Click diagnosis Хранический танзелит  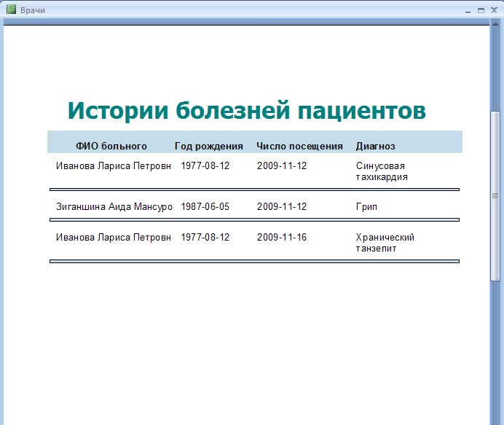coord(385,243)
